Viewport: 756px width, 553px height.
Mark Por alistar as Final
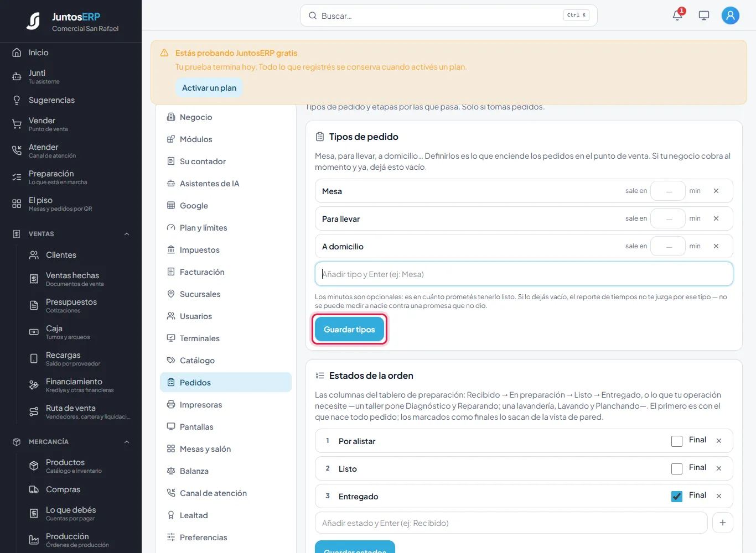coord(677,441)
